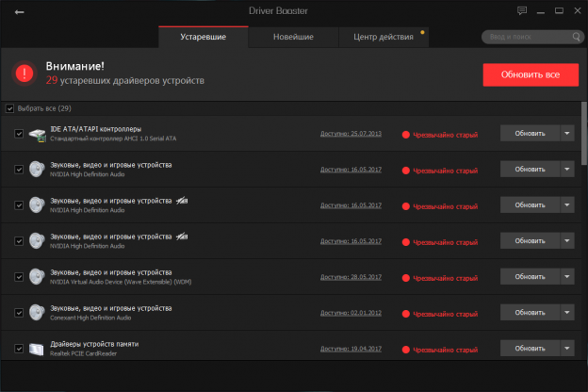Screen dimensions: 588x392
Task: Switch to the Новейшие tab
Action: click(x=293, y=37)
